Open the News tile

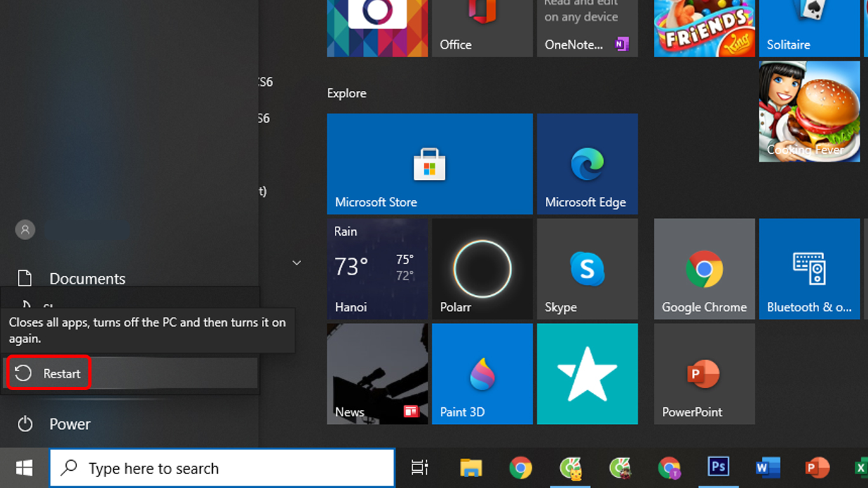[377, 374]
